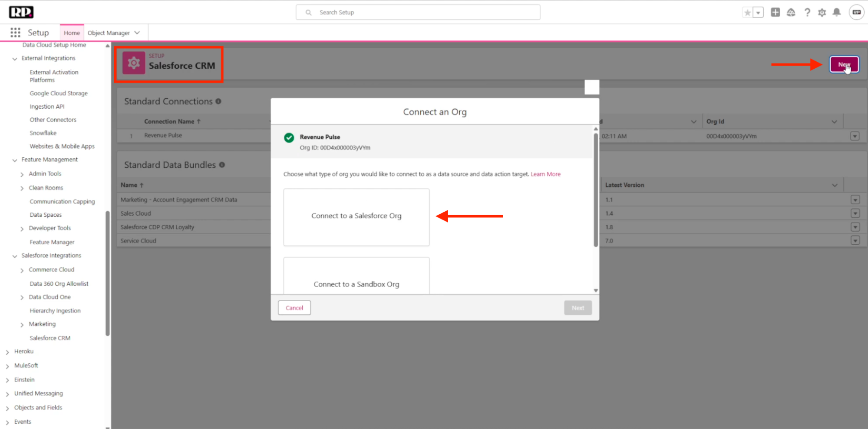Expand the Object Manager tab dropdown

137,33
